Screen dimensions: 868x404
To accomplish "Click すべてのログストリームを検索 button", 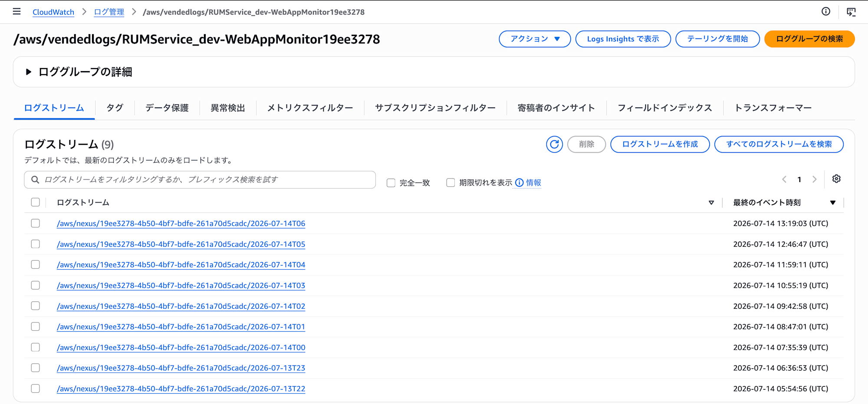I will (x=779, y=144).
